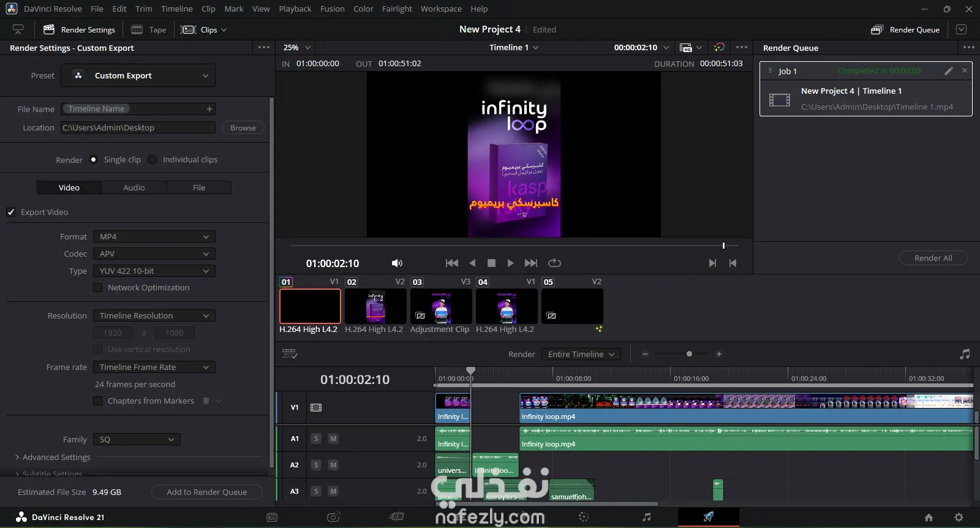Select Individual clips render option
Image resolution: width=980 pixels, height=528 pixels.
pyautogui.click(x=153, y=159)
